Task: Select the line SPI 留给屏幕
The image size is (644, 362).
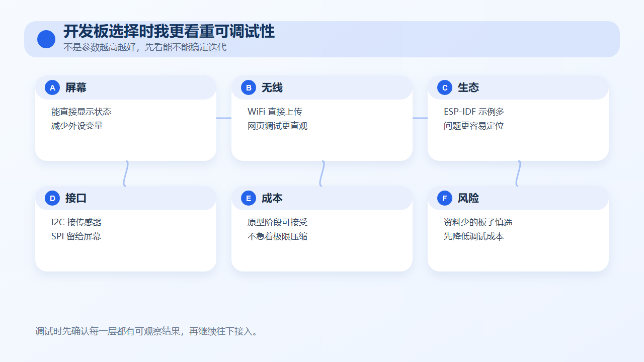Action: coord(76,236)
